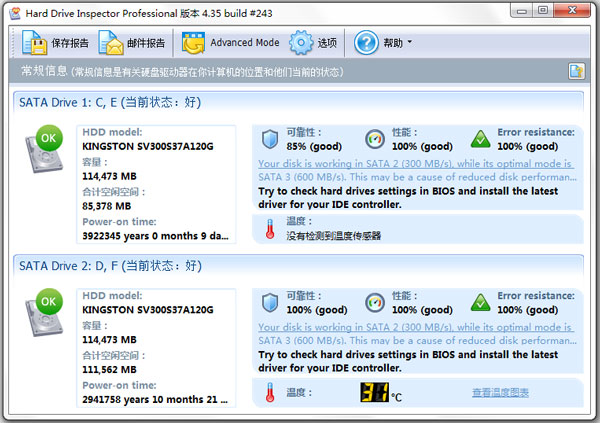Click the report icon in 常规信息 header
This screenshot has width=600, height=423.
coord(577,71)
